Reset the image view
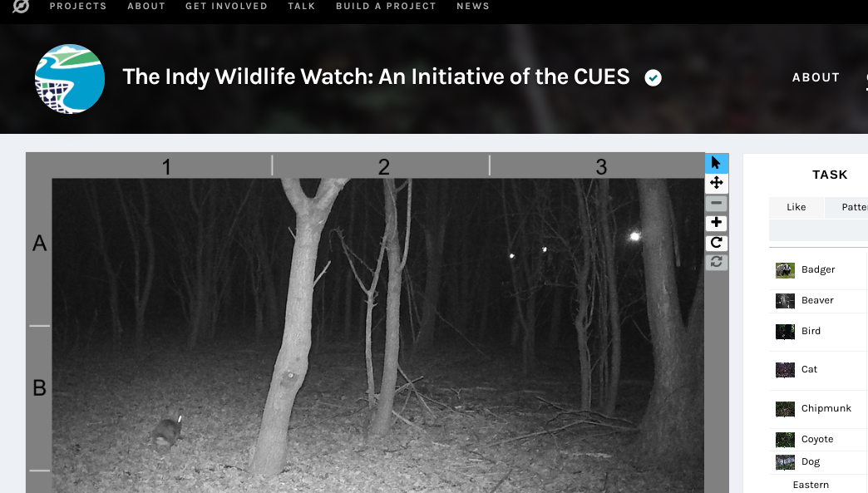This screenshot has width=868, height=493. [717, 262]
